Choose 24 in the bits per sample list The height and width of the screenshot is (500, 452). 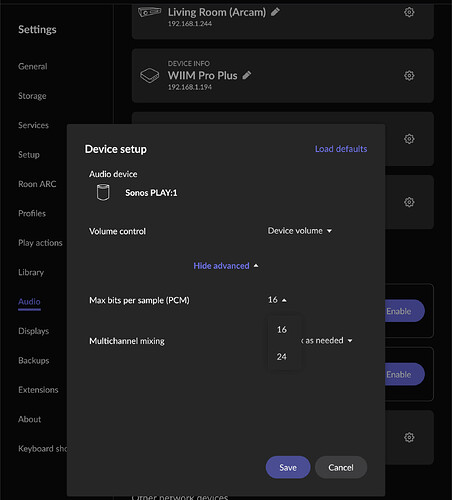coord(282,356)
